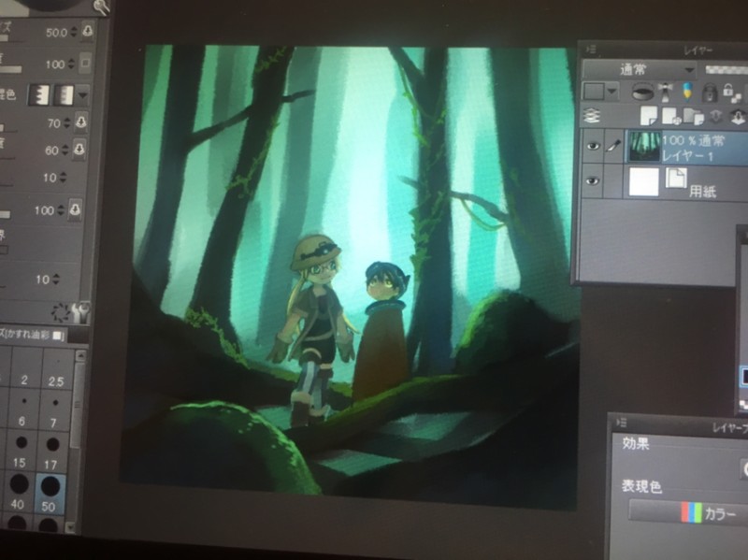Select brush size preset 2
Viewport: 748px width, 560px height.
(24, 368)
